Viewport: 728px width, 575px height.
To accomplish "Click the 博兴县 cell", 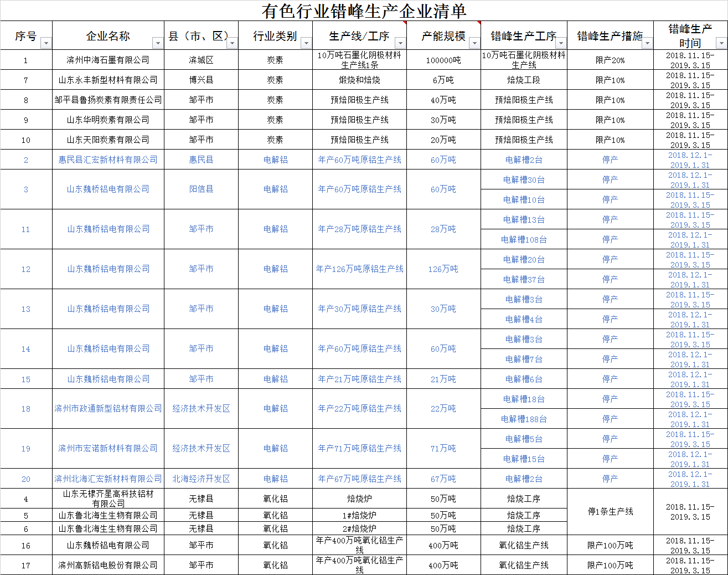I will [x=201, y=80].
